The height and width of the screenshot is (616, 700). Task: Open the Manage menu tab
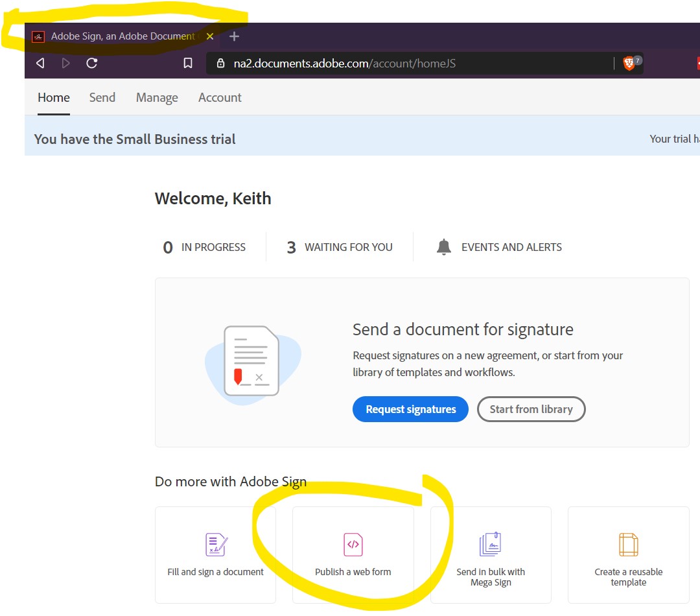pyautogui.click(x=157, y=97)
